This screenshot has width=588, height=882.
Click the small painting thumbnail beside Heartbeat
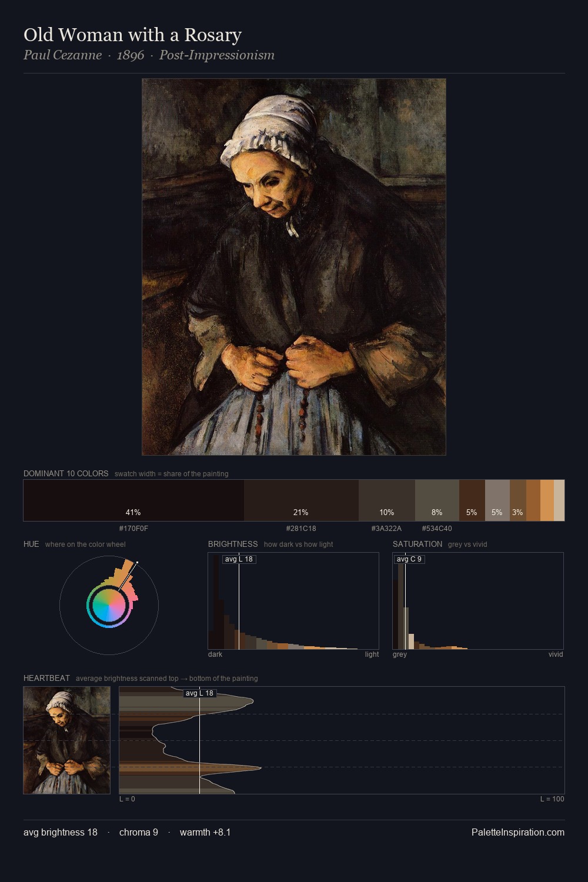(67, 740)
